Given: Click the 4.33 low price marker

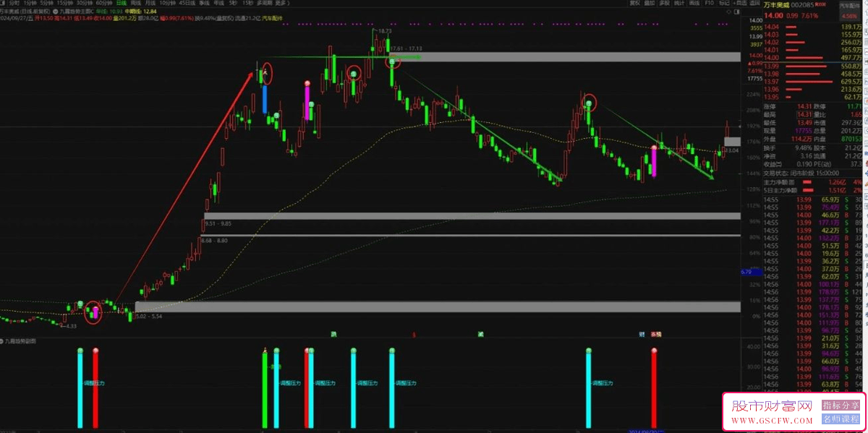Looking at the screenshot, I should [70, 326].
